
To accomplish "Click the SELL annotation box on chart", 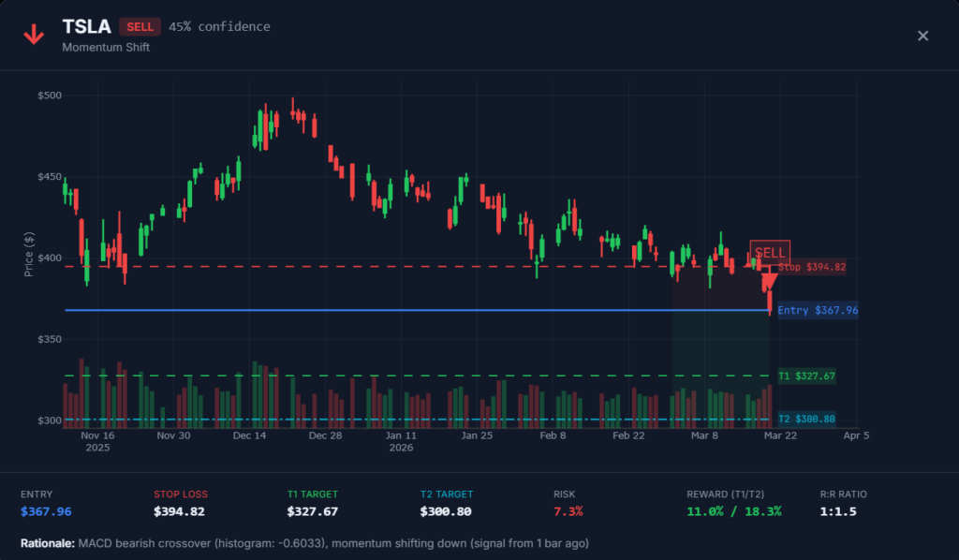I will pos(770,253).
